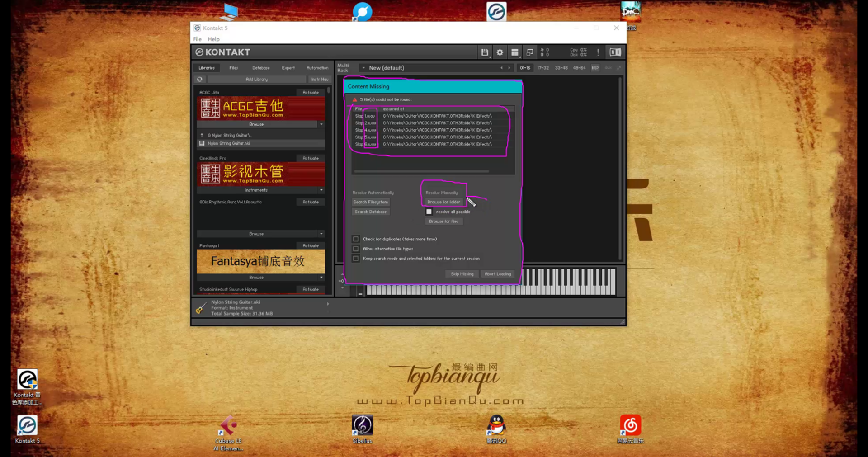Click the missing files list horizontal scrollbar

pyautogui.click(x=421, y=171)
